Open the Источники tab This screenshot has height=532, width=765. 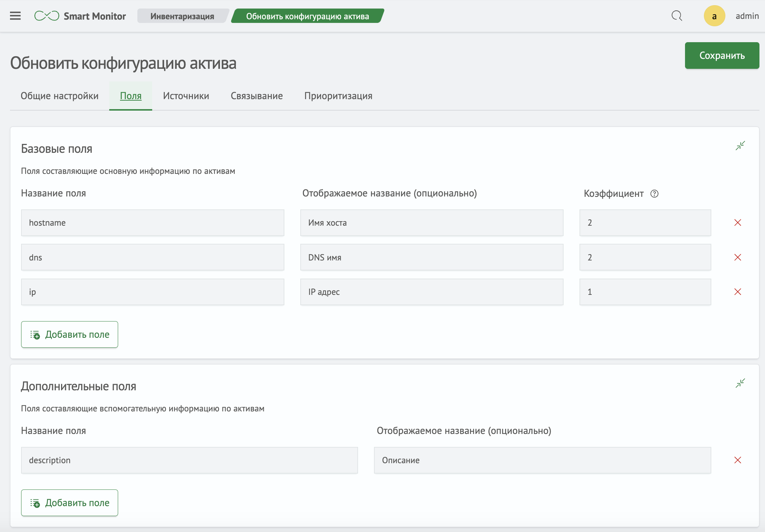coord(186,96)
